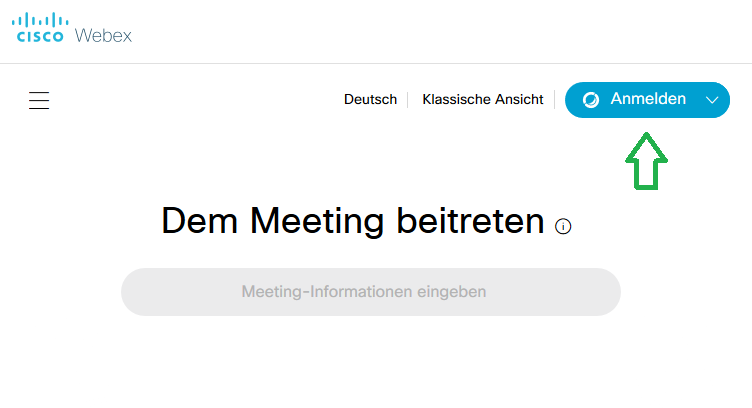Expand the Anmelden dropdown chevron
This screenshot has height=408, width=752.
tap(712, 100)
